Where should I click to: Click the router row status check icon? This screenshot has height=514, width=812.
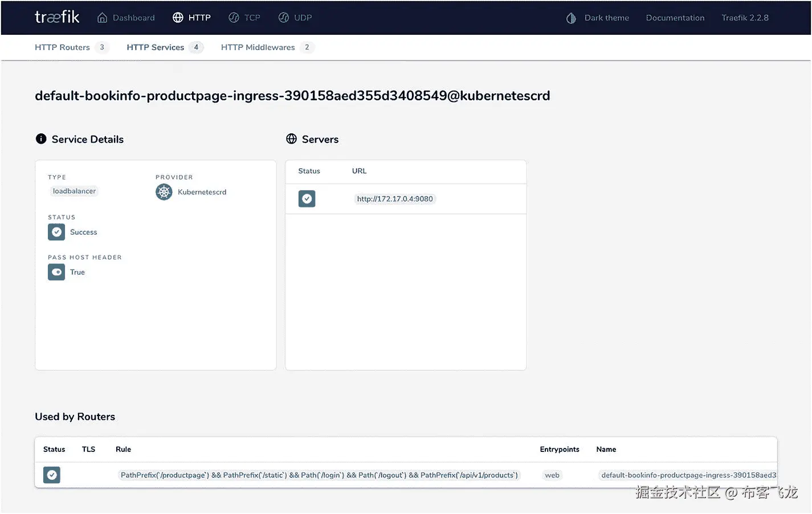pyautogui.click(x=52, y=475)
